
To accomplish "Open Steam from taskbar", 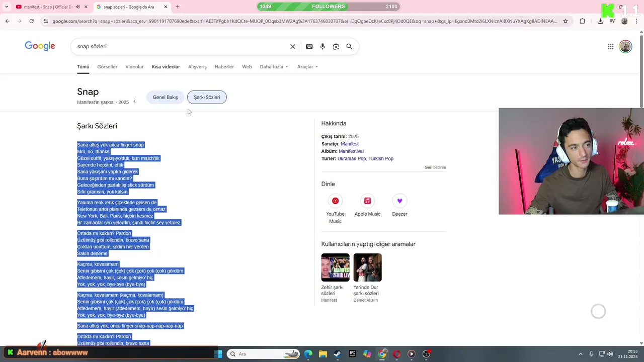I will pyautogui.click(x=338, y=354).
